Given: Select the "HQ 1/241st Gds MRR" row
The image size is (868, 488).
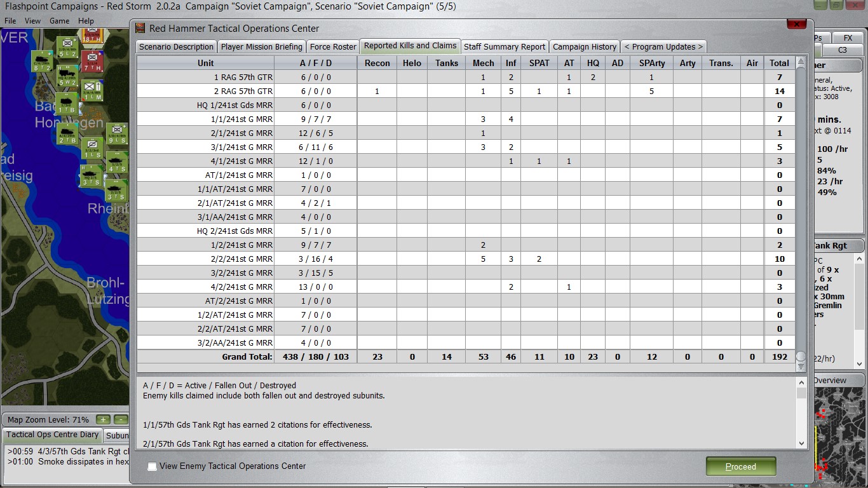Looking at the screenshot, I should [466, 105].
